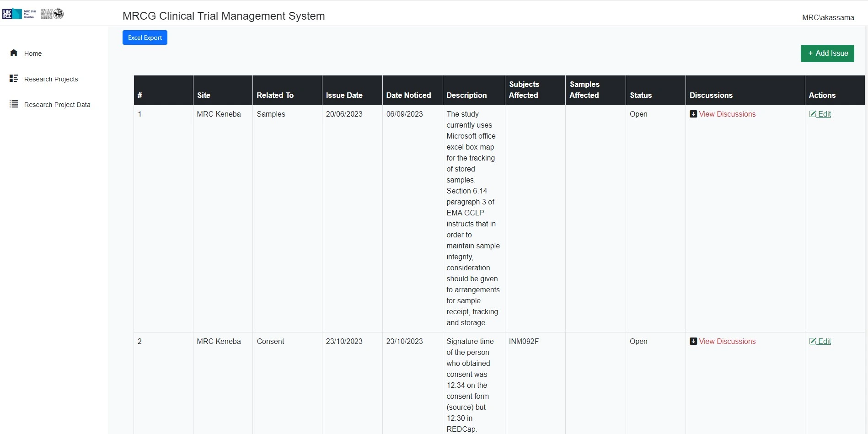Click the Add Issue button
This screenshot has height=434, width=868.
point(827,54)
